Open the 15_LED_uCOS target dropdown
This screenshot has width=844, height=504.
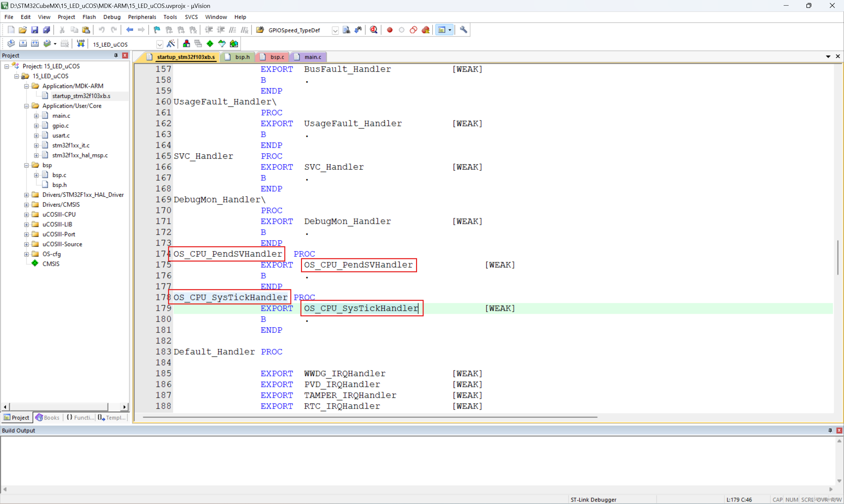pyautogui.click(x=160, y=44)
